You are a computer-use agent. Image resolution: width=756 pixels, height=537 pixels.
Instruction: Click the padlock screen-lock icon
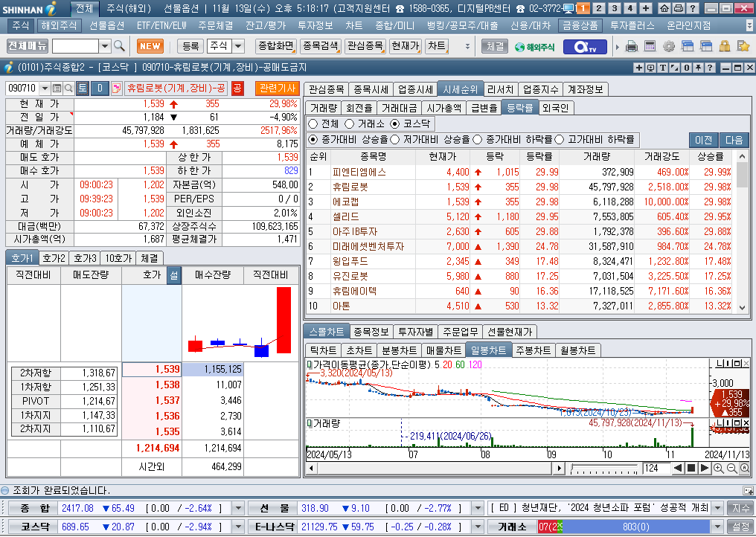(x=724, y=47)
